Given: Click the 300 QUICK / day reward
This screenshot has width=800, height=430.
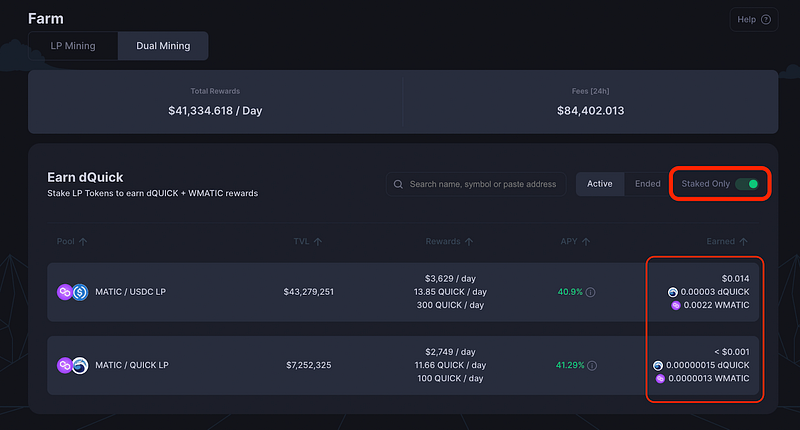Looking at the screenshot, I should pos(450,305).
